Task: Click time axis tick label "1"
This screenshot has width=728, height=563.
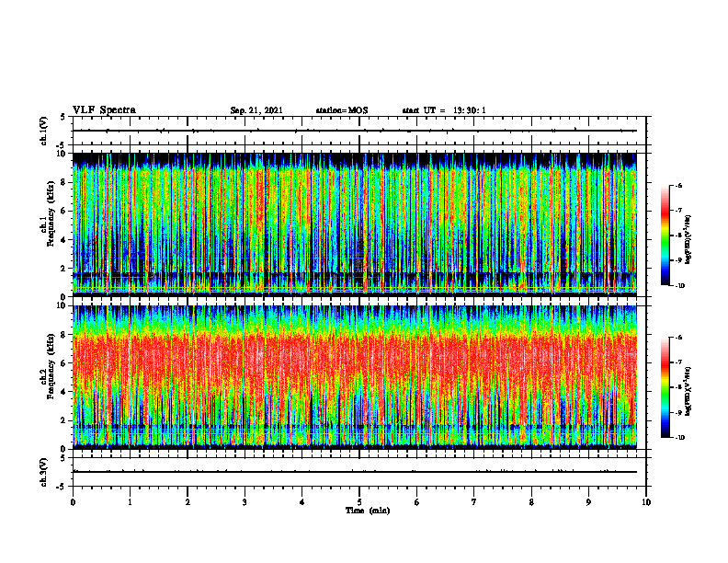Action: pyautogui.click(x=130, y=502)
